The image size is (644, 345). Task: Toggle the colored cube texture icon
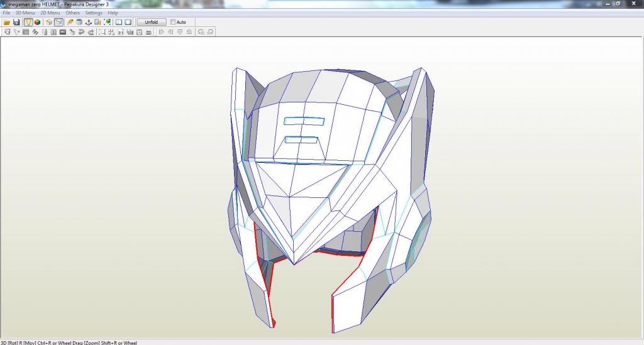click(37, 22)
